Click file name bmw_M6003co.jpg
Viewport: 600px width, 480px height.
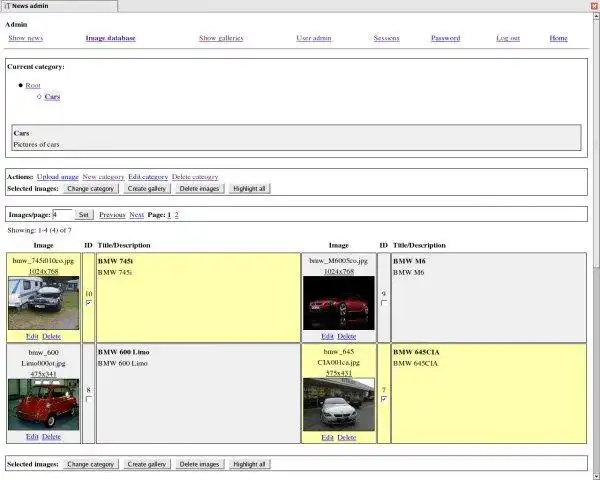pyautogui.click(x=339, y=261)
